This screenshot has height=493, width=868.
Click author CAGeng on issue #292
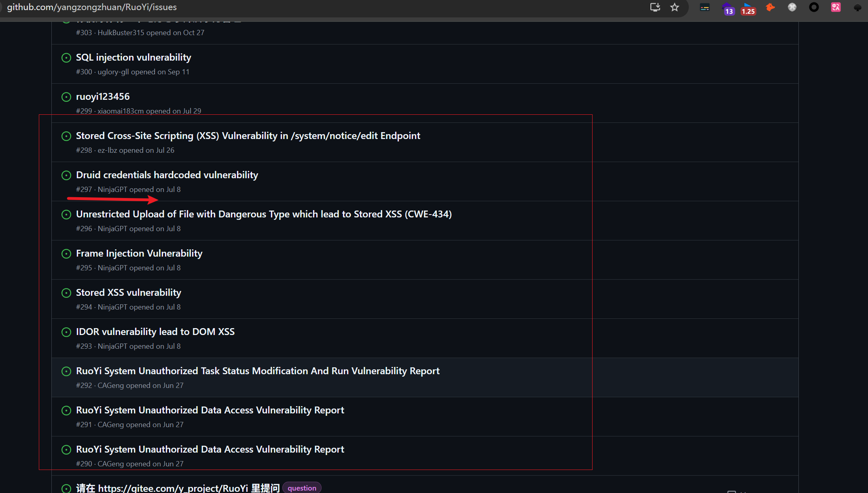(x=110, y=386)
